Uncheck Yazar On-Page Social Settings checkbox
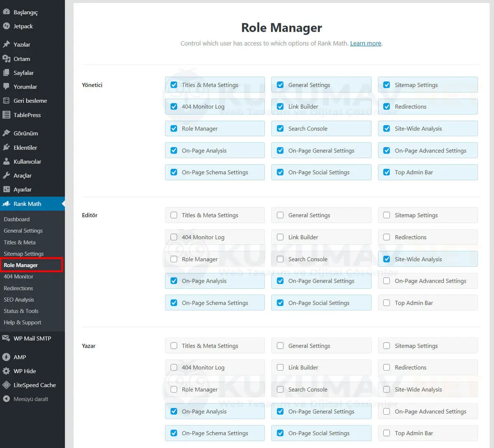494x448 pixels. [280, 433]
